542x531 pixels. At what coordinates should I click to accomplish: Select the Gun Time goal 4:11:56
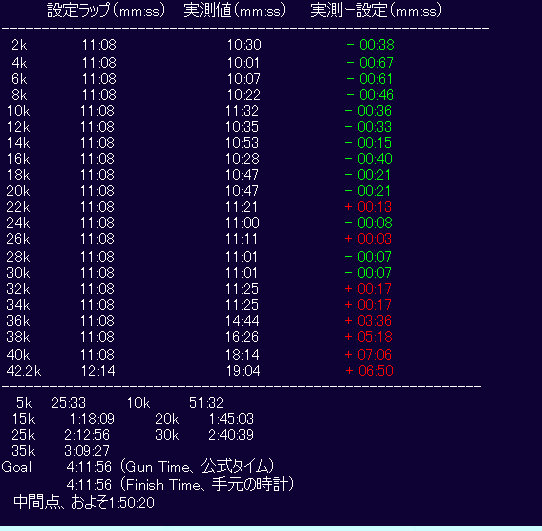point(89,467)
